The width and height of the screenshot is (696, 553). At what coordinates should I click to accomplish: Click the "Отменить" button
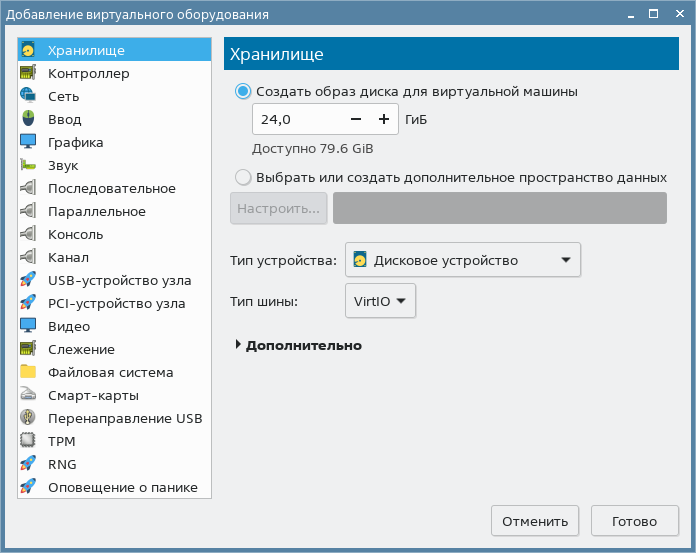(x=535, y=521)
